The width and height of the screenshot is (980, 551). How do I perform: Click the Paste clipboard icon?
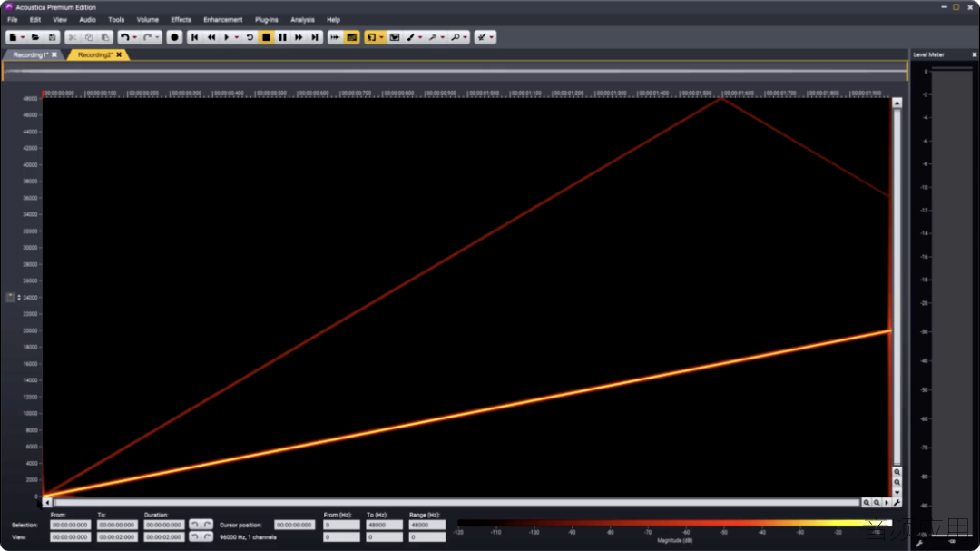105,37
